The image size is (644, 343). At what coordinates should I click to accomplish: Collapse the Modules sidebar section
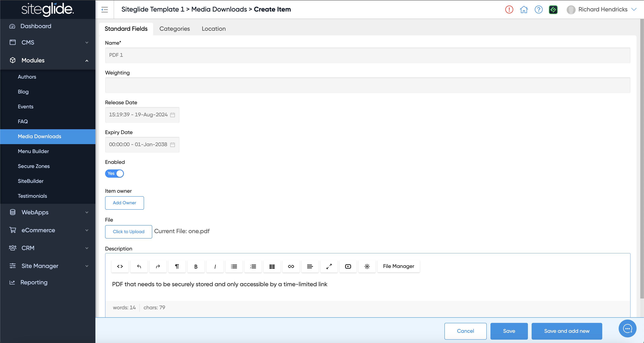(x=48, y=61)
